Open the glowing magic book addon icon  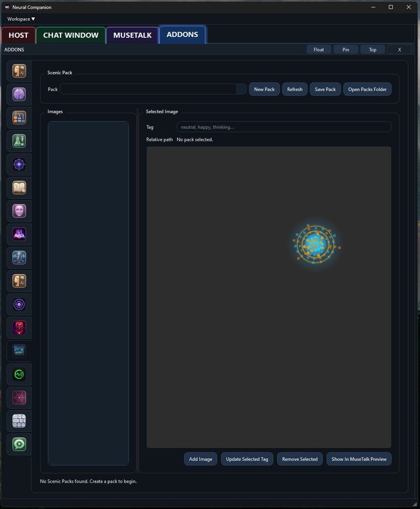(19, 234)
